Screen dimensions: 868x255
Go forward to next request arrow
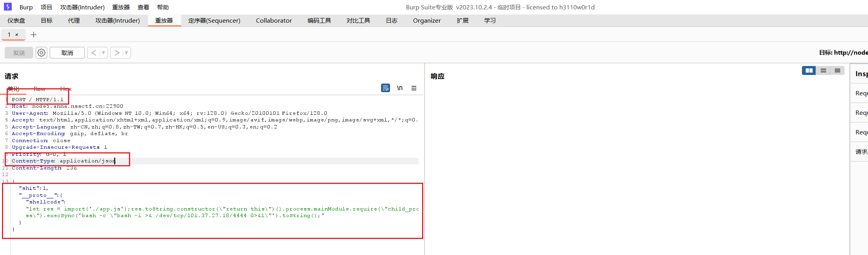coord(117,53)
